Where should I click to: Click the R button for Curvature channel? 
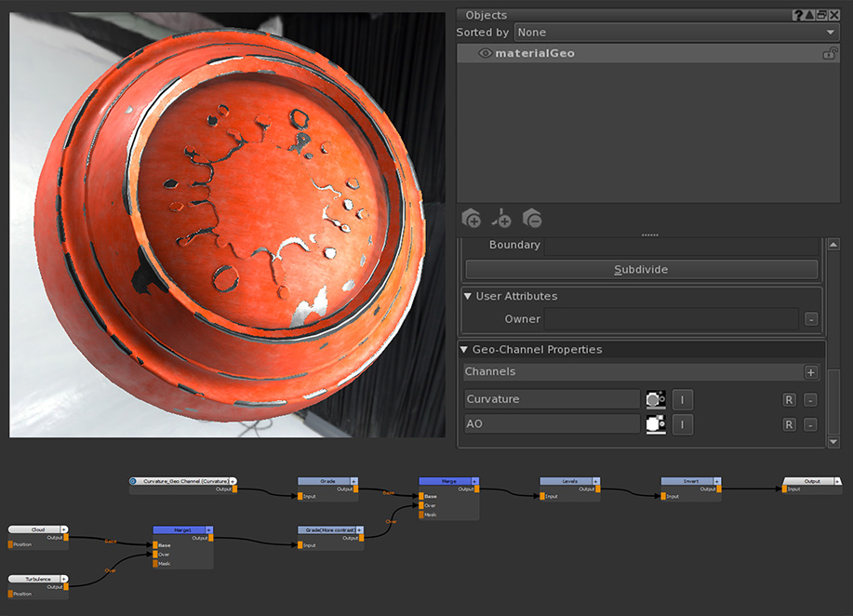789,399
